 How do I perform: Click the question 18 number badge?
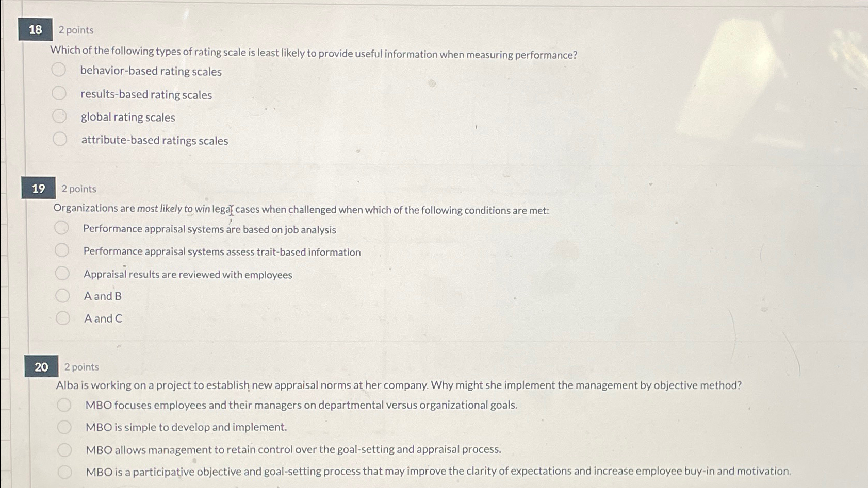pyautogui.click(x=36, y=29)
